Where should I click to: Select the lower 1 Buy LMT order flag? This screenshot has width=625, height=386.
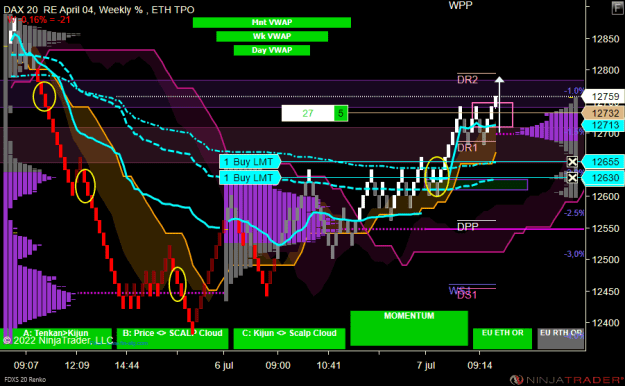250,177
